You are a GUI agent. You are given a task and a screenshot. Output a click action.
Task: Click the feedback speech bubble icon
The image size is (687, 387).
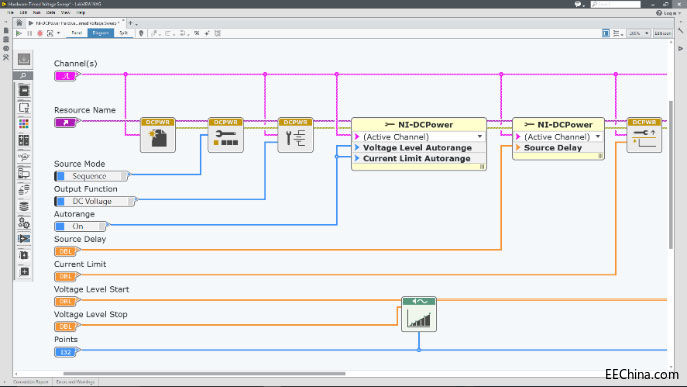[578, 4]
